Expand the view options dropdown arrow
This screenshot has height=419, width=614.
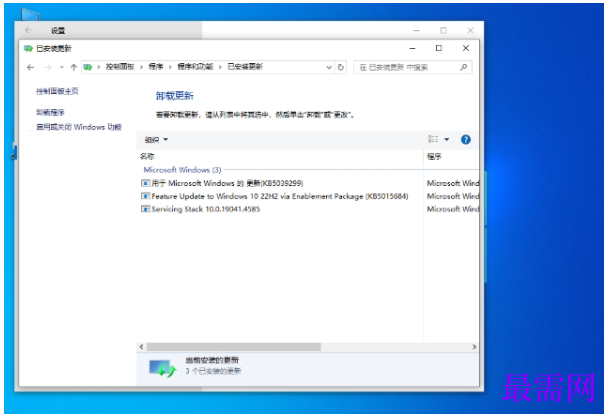447,139
